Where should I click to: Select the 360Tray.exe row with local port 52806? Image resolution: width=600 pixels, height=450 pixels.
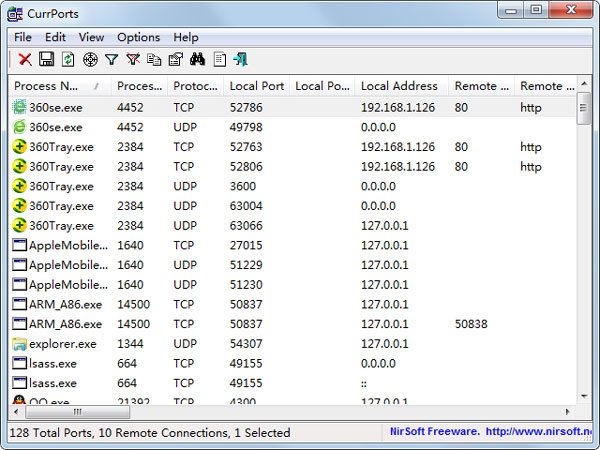pyautogui.click(x=293, y=166)
